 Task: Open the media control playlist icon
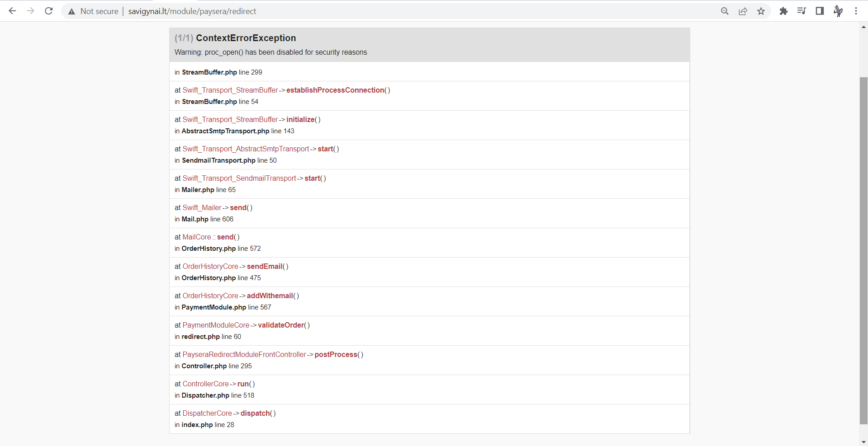click(802, 11)
